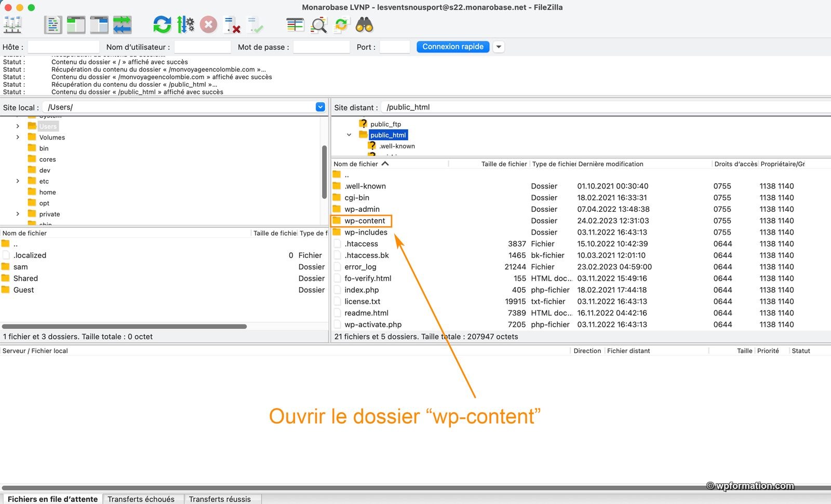Sort remote list by Taille de fichier
The width and height of the screenshot is (831, 504).
click(504, 164)
